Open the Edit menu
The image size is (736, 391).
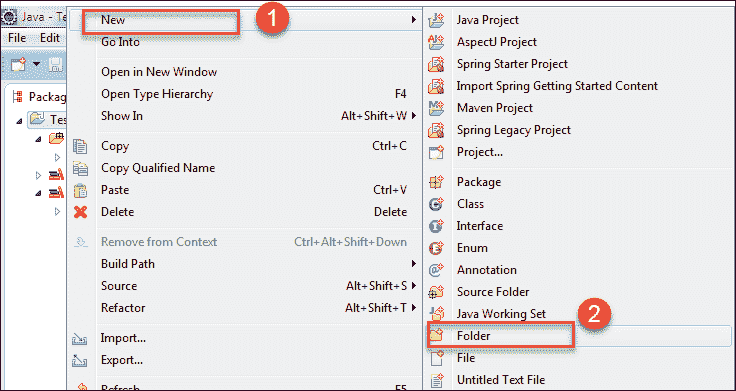pos(50,38)
